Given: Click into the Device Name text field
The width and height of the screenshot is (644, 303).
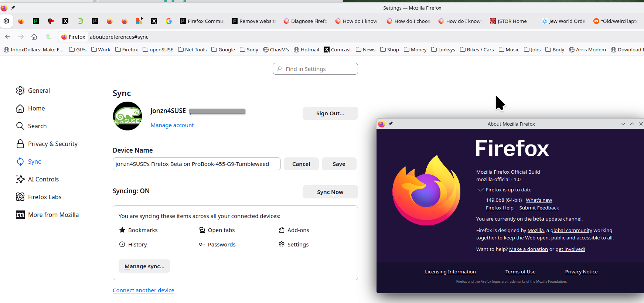Looking at the screenshot, I should tap(197, 164).
